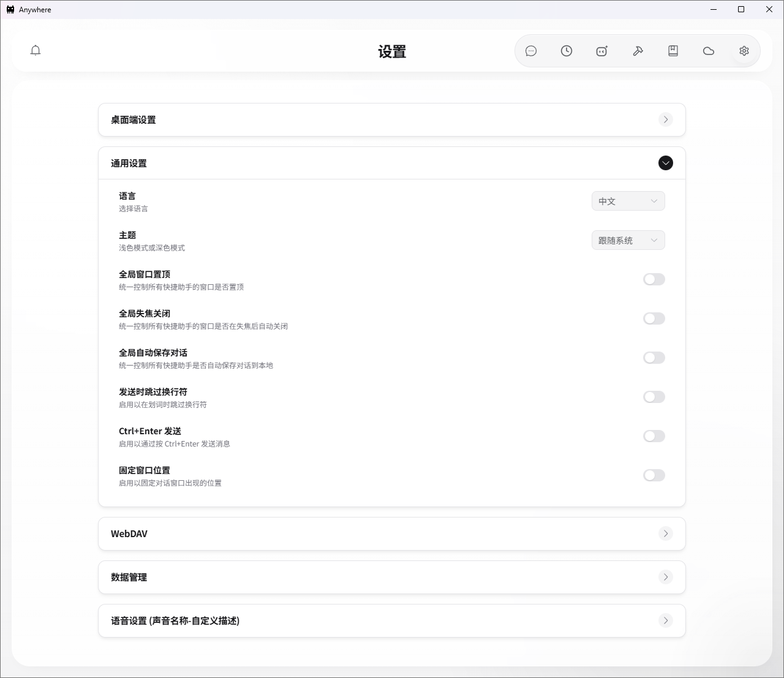Open the history clock icon
This screenshot has height=678, width=784.
(x=567, y=51)
